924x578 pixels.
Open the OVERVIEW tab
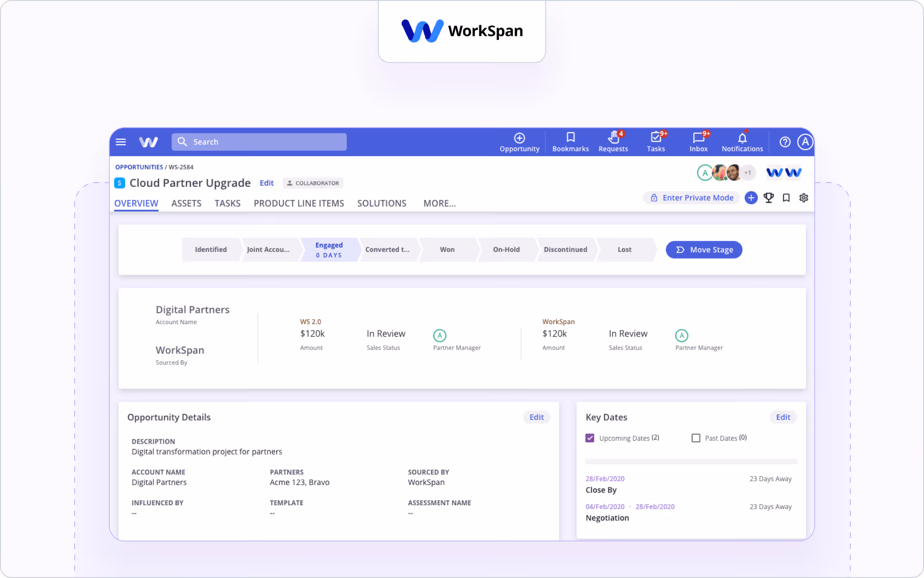(x=136, y=203)
